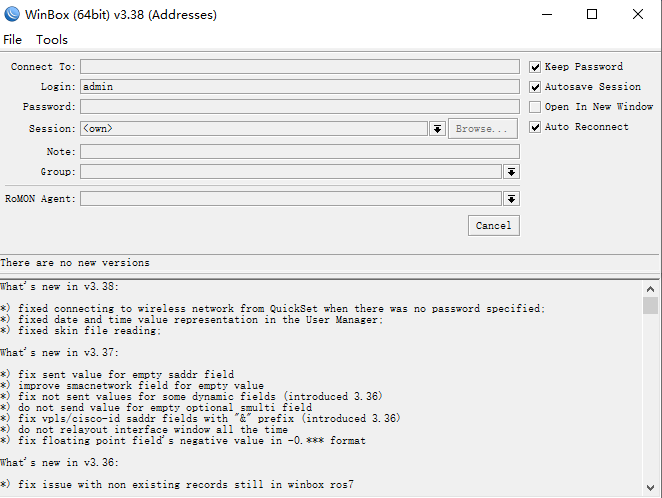Disable the Auto Reconnect checkbox
Viewport: 662px width, 498px height.
(x=535, y=127)
